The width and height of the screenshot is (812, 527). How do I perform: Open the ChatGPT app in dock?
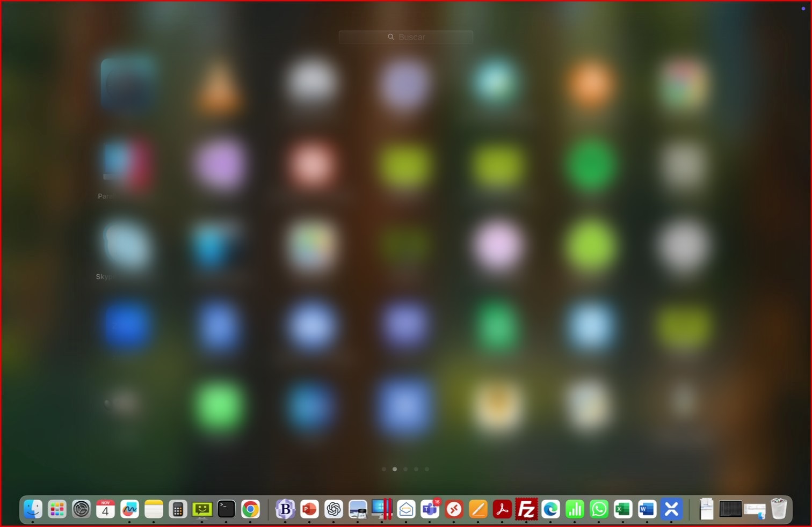click(x=334, y=509)
